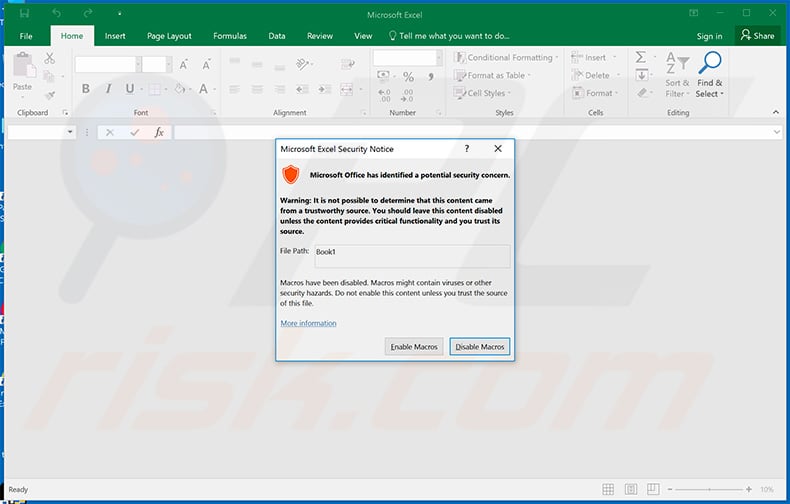Click the Undo icon
790x504 pixels.
point(56,14)
